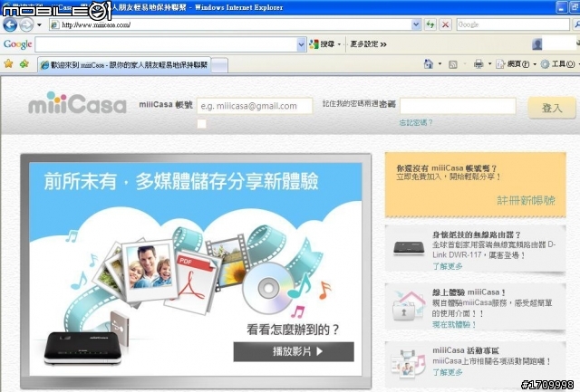Click the family photo in the banner
The image size is (580, 392).
(x=149, y=267)
